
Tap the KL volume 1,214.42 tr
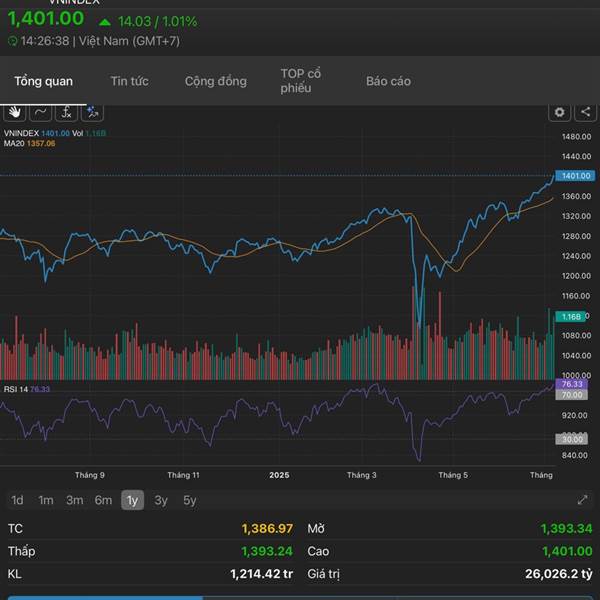[x=262, y=574]
